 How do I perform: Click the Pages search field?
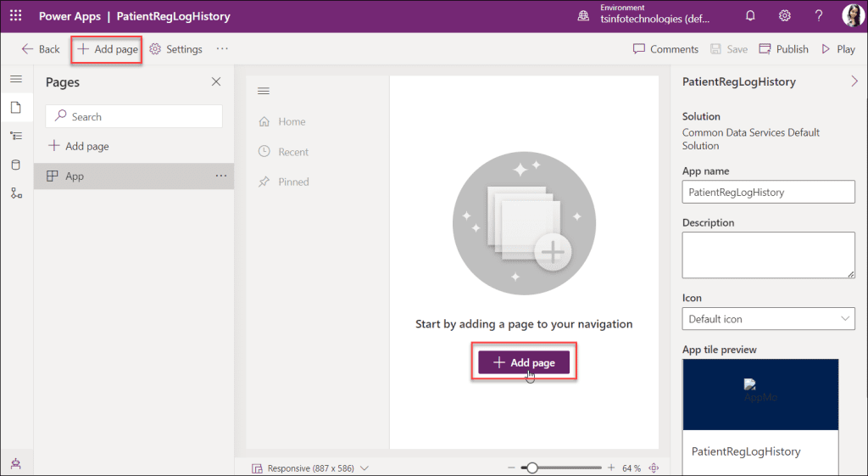pyautogui.click(x=134, y=116)
